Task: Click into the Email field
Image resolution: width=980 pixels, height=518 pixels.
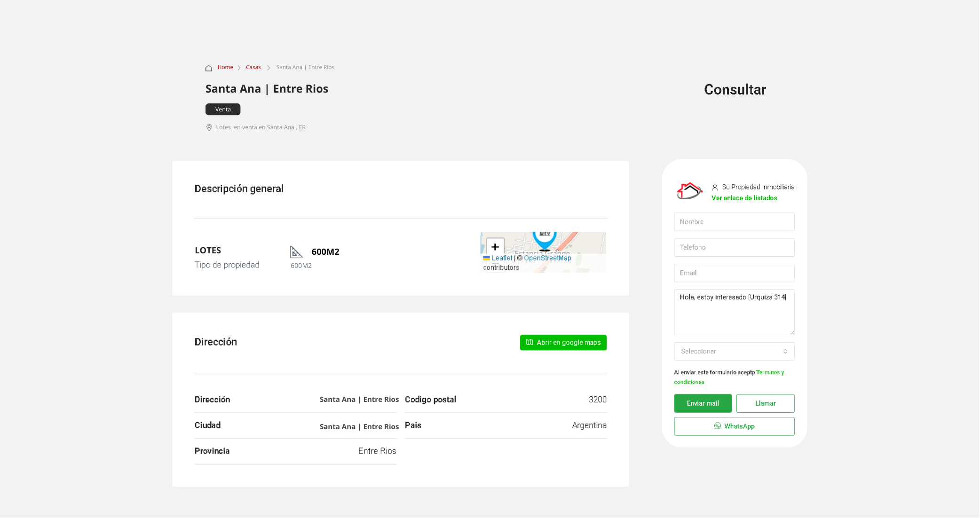Action: click(734, 273)
